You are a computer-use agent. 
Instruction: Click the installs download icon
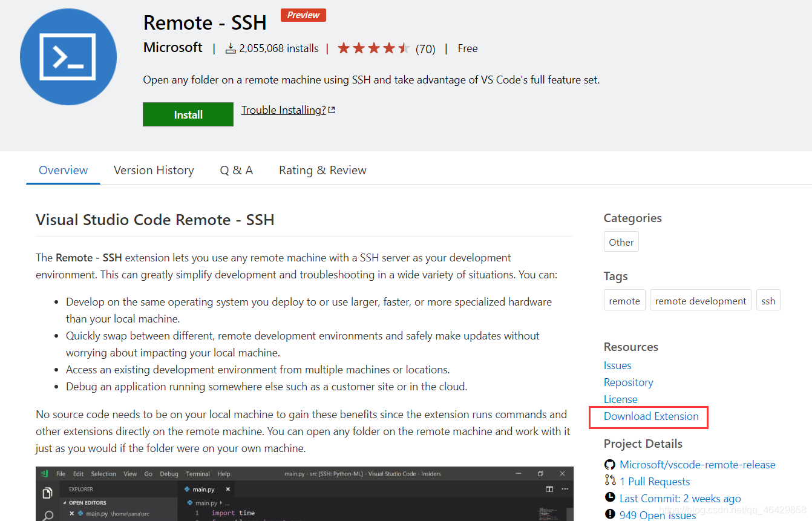coord(231,48)
